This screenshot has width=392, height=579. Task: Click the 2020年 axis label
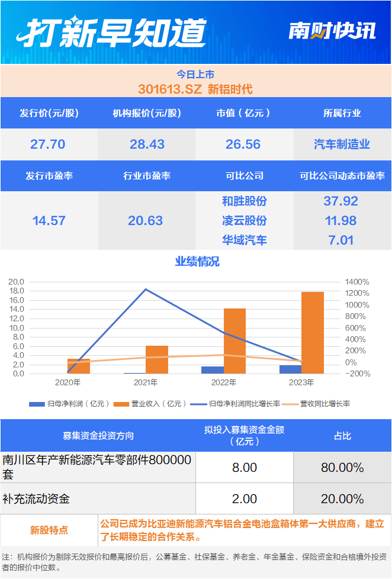[x=68, y=382]
